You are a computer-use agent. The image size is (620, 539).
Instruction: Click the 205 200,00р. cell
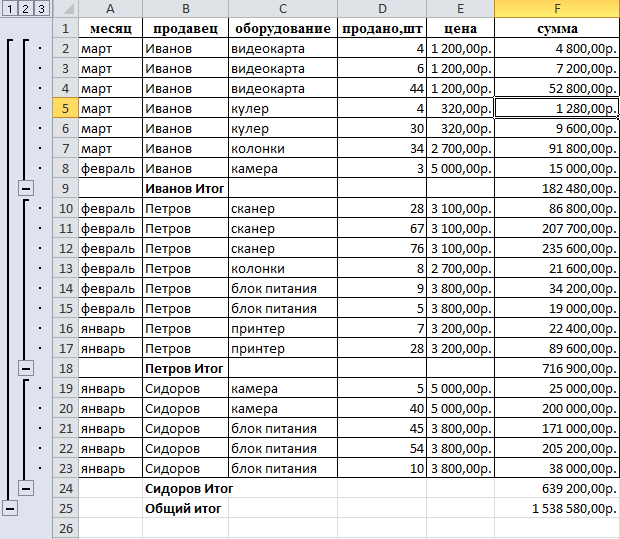click(557, 448)
